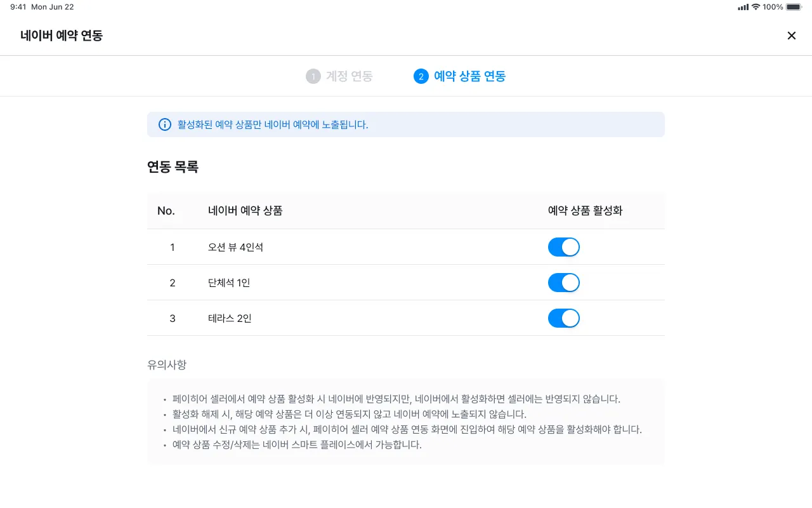
Task: Click the info icon in the blue banner
Action: coord(165,124)
